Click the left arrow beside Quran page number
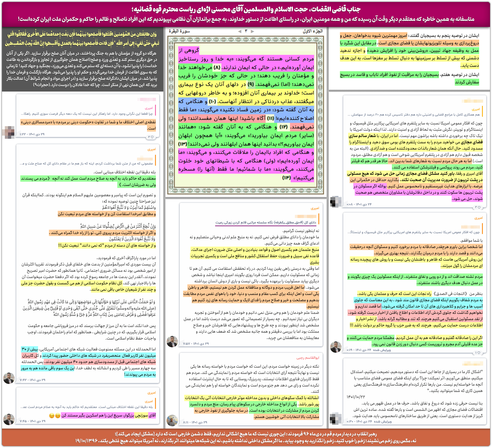Image resolution: width=492 pixels, height=448 pixels. pyautogui.click(x=240, y=31)
